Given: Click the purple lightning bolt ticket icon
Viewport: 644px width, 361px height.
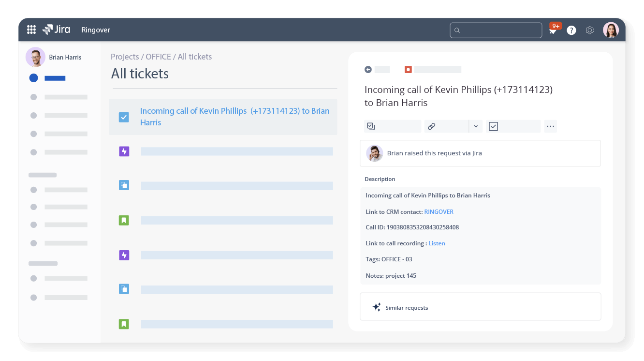Looking at the screenshot, I should pos(124,151).
